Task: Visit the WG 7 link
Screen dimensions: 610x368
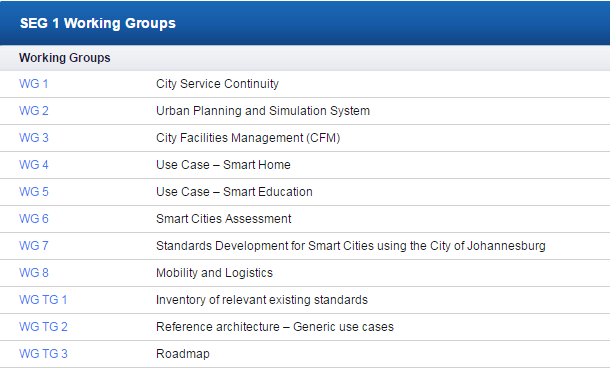Action: (34, 246)
